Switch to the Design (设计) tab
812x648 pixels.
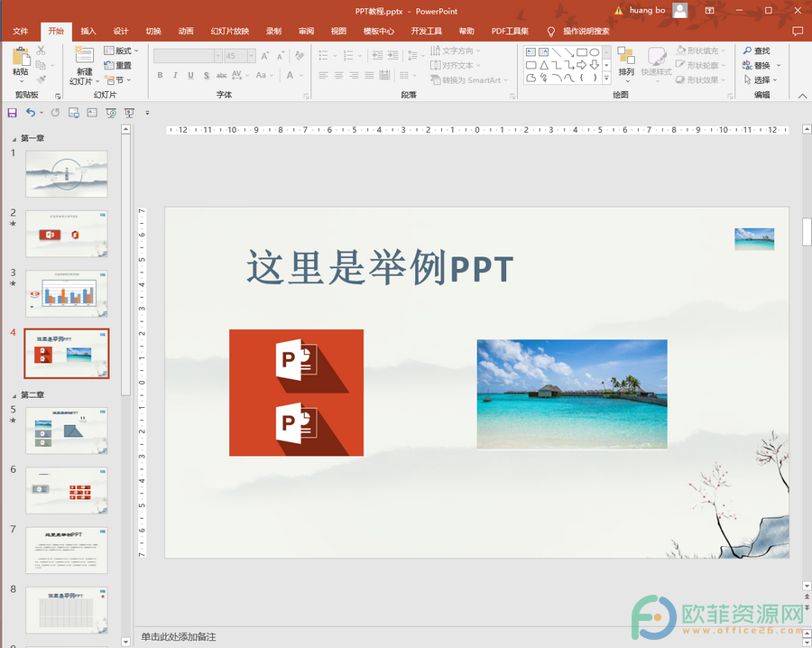121,31
